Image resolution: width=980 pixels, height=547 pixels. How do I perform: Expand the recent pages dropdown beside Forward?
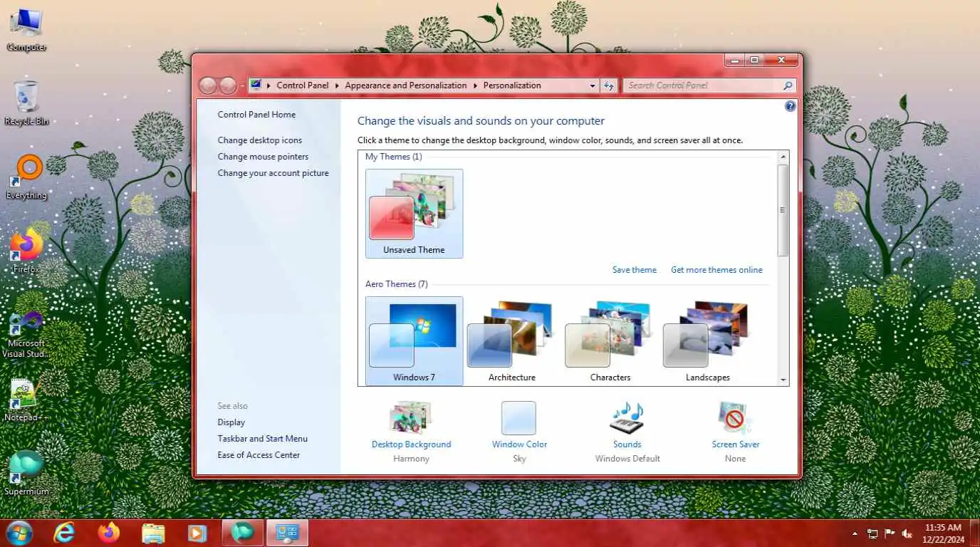coord(242,85)
